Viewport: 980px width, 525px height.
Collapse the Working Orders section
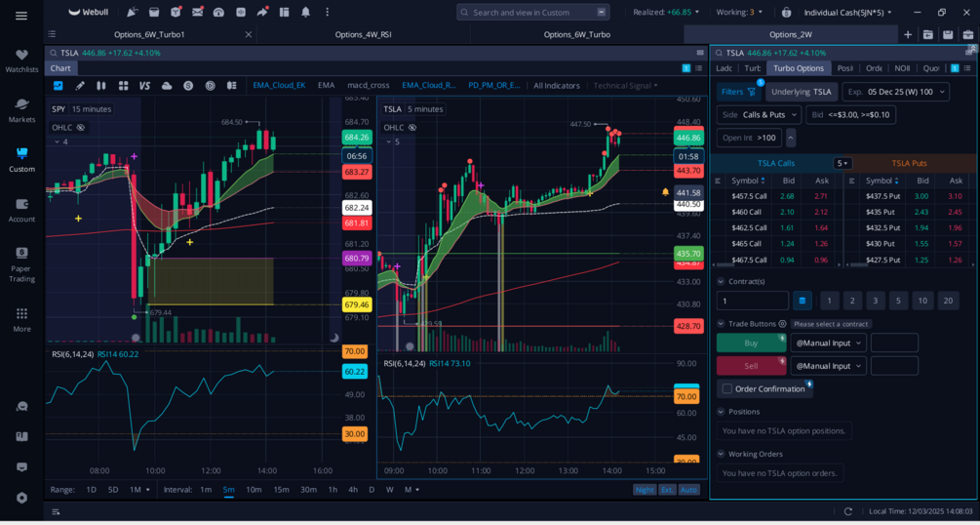coord(721,455)
